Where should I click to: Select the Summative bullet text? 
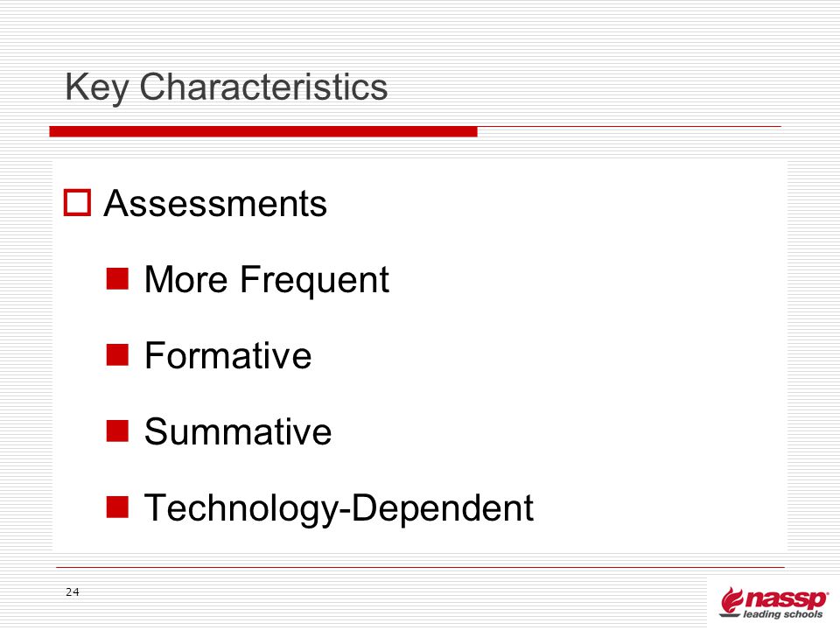click(x=238, y=431)
